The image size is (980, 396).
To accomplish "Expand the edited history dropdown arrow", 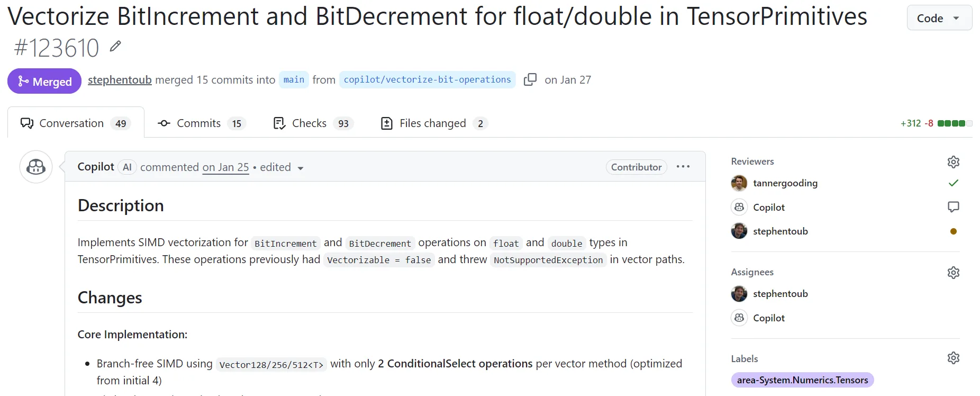I will pyautogui.click(x=301, y=168).
